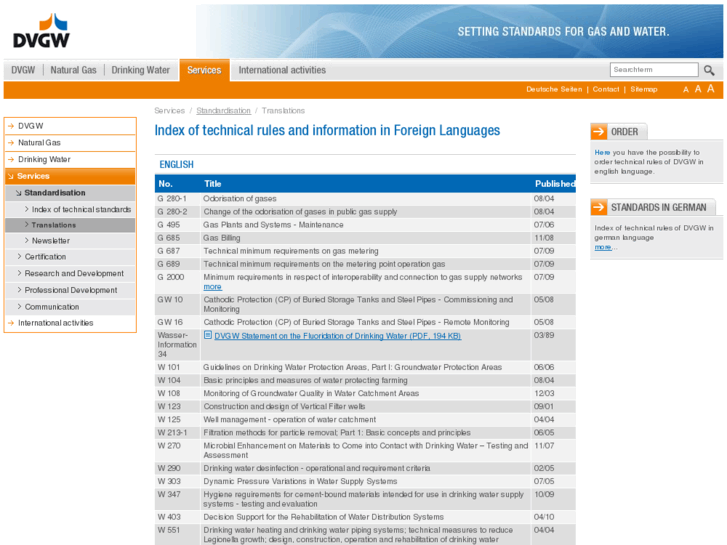The image size is (727, 545).
Task: Open Natural Gas in the sidebar menu
Action: tap(70, 143)
